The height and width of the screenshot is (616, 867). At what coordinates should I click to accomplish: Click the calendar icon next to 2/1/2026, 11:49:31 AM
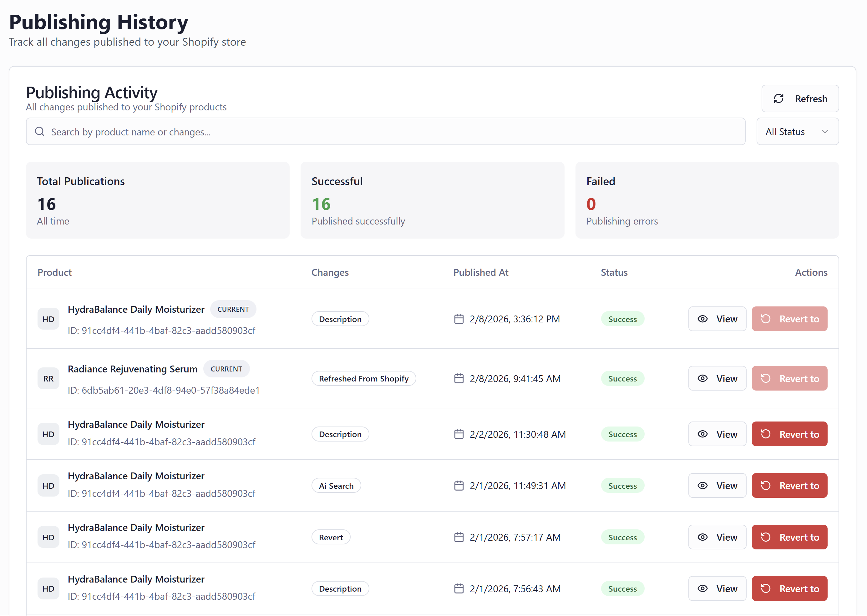click(x=459, y=486)
